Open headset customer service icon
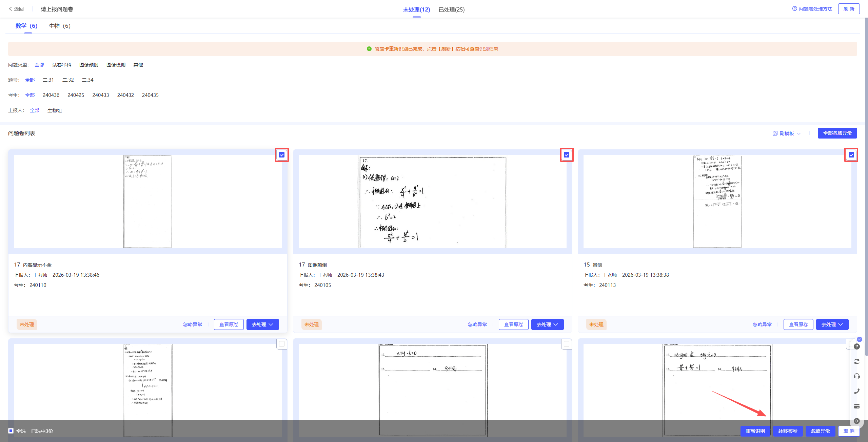Image resolution: width=868 pixels, height=442 pixels. pos(857,376)
